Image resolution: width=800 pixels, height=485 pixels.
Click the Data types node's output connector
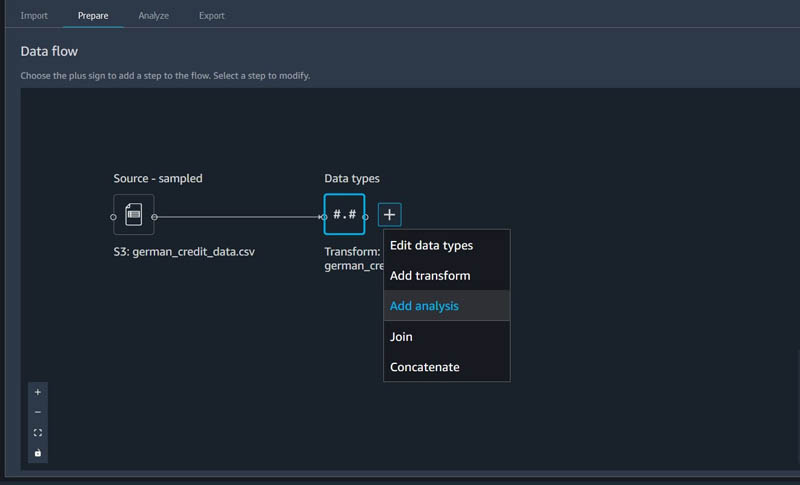(365, 217)
